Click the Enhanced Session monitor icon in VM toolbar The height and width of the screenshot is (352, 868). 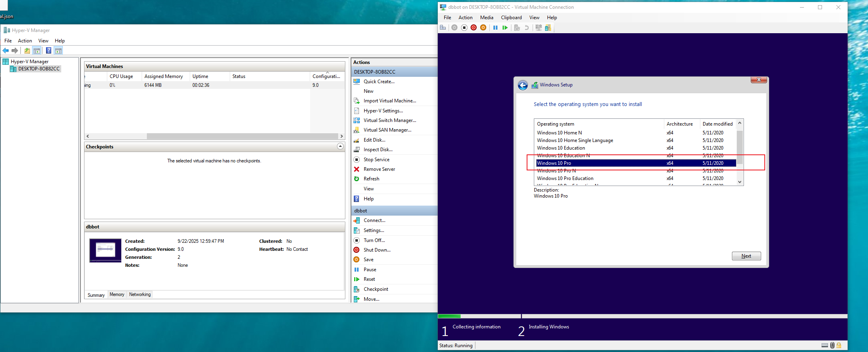click(539, 28)
